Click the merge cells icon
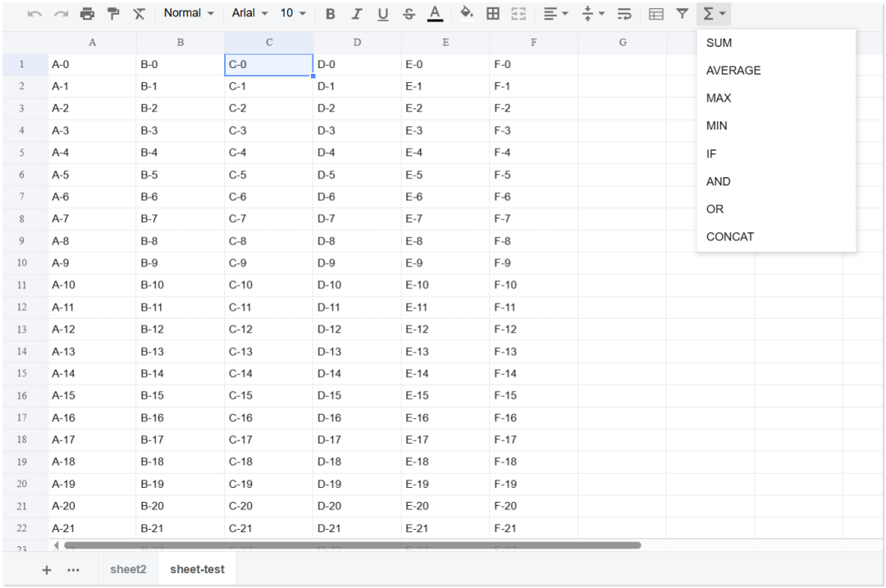The width and height of the screenshot is (886, 588). tap(518, 14)
